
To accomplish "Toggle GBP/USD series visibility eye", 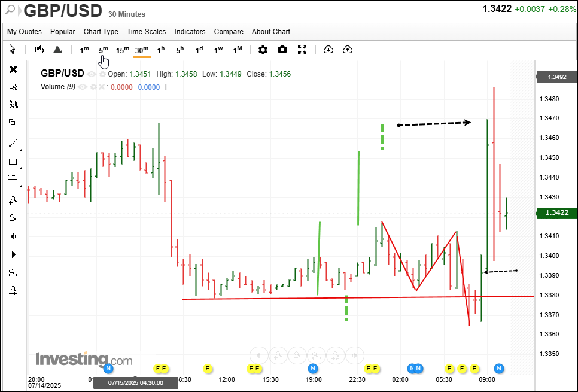I will [x=91, y=74].
